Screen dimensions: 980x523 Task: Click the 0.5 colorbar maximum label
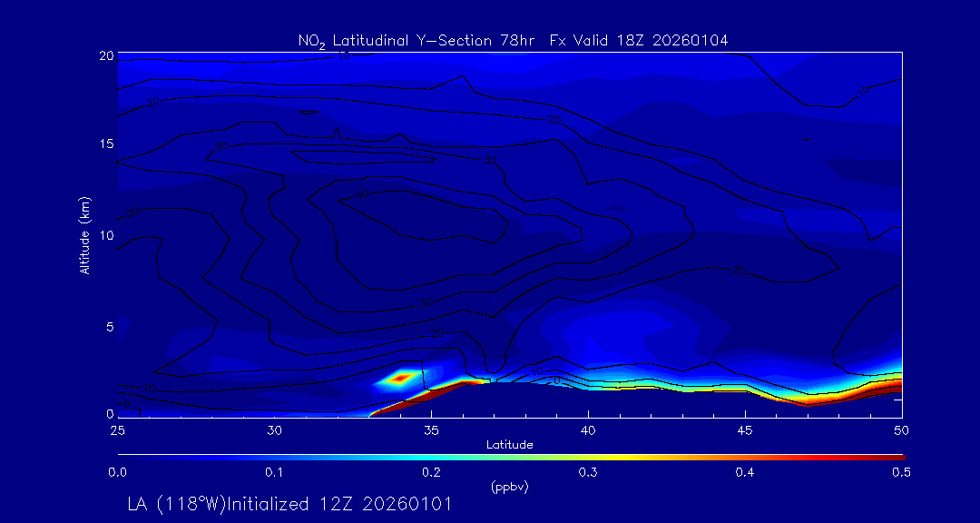coord(902,472)
